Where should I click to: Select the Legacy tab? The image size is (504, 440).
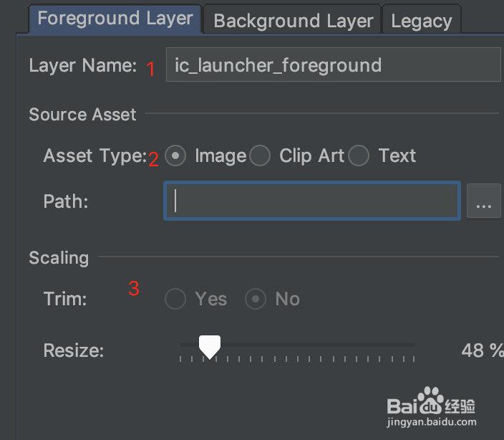tap(421, 21)
